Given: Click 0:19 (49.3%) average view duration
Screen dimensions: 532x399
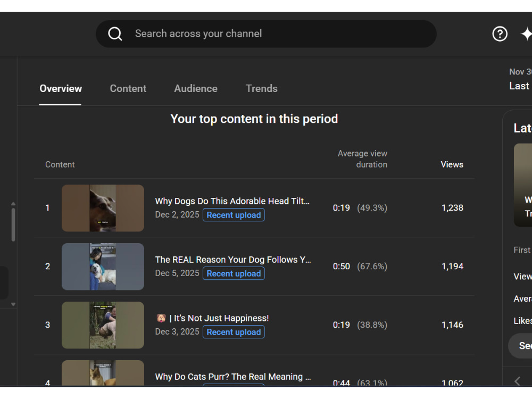Looking at the screenshot, I should click(x=360, y=207).
